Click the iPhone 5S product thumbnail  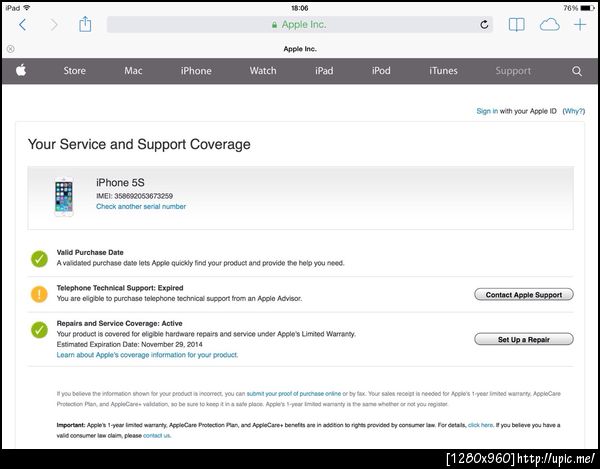tap(64, 197)
